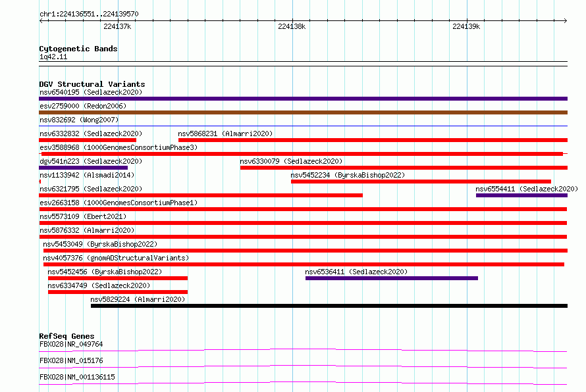Click nsv5453049 (ByrskaBishop2022) variant label
The width and height of the screenshot is (586, 392).
click(x=100, y=244)
